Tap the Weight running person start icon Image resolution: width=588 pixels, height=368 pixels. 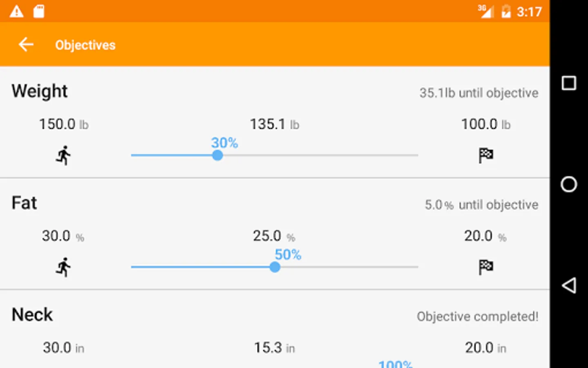[x=63, y=155]
